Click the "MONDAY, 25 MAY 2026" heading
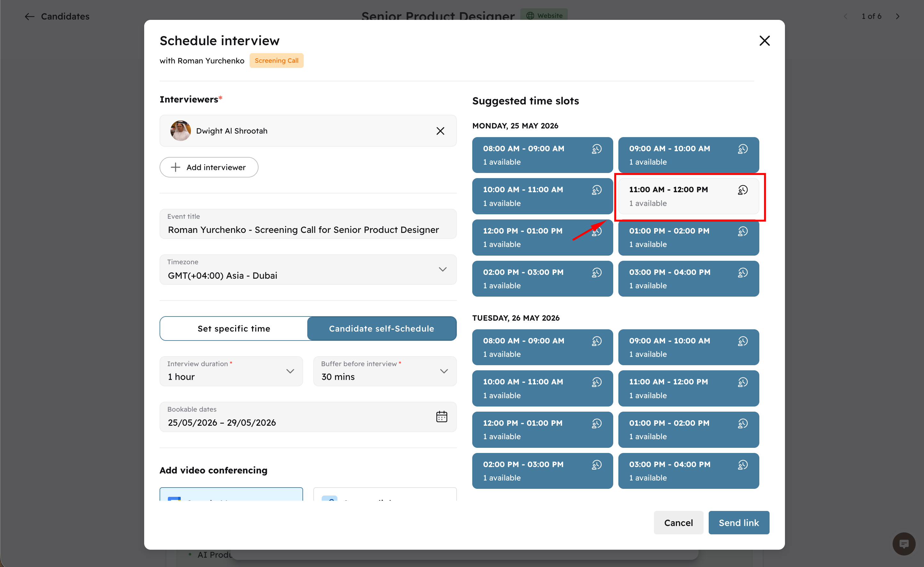Screen dimensions: 924x567 pos(515,126)
